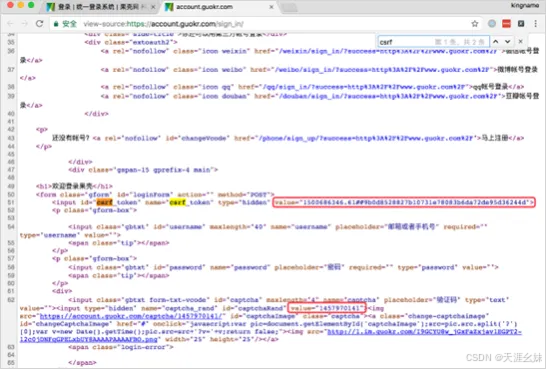
Task: Reload the view-source page
Action: 39,24
